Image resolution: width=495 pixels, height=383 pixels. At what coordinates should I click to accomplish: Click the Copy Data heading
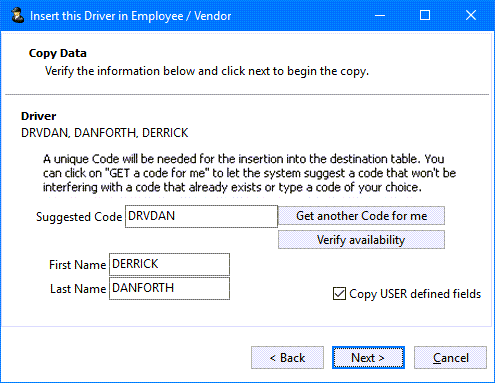pos(58,53)
